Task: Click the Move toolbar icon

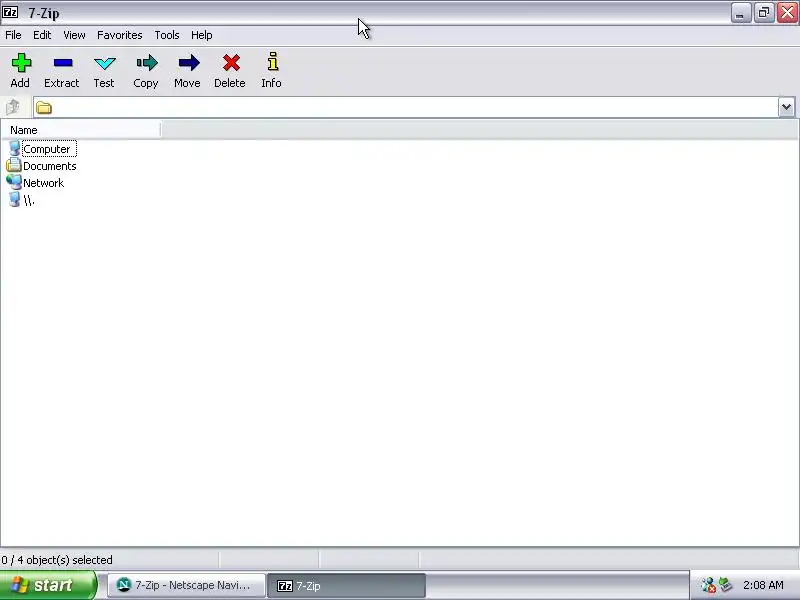Action: [x=188, y=63]
